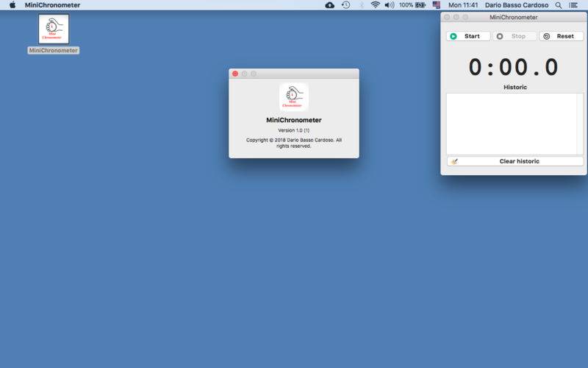This screenshot has height=368, width=588.
Task: Click the copyright notice in About dialog
Action: (293, 143)
